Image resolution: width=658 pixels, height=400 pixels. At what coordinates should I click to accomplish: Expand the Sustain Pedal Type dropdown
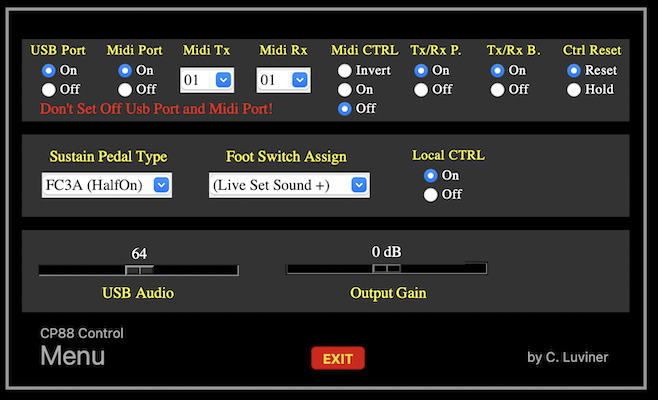107,185
